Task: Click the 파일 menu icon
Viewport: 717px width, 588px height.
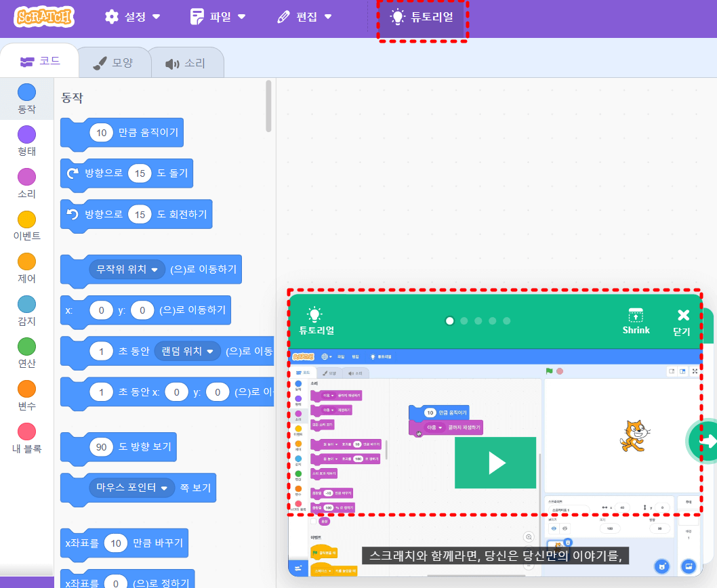Action: tap(197, 17)
